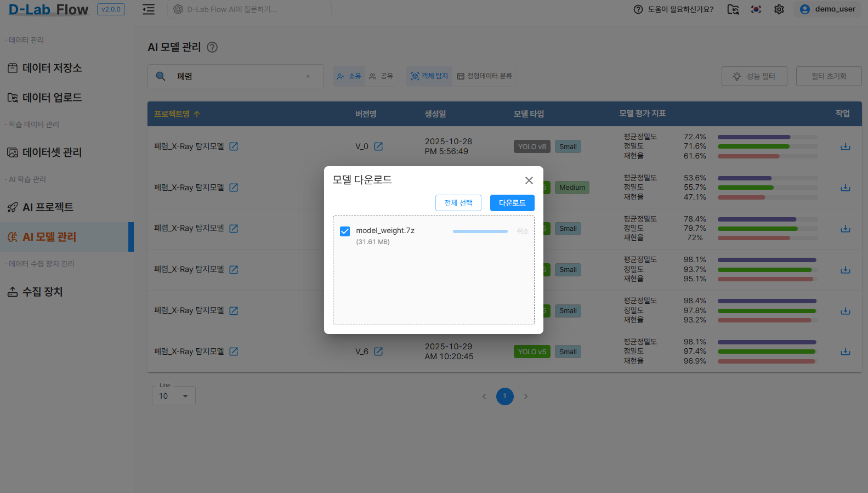The height and width of the screenshot is (493, 868).
Task: Click the model_weight.7z download progress bar
Action: coord(480,231)
